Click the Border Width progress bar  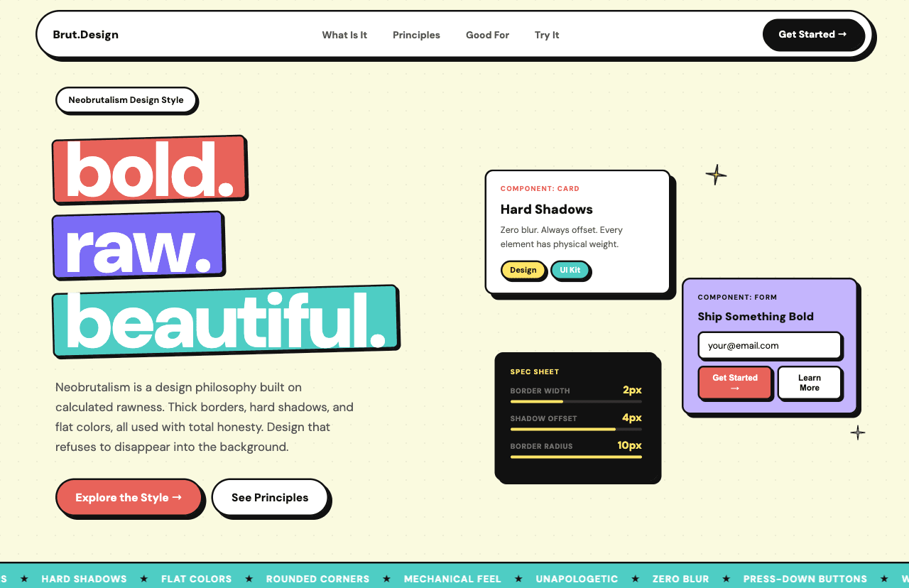pos(576,402)
